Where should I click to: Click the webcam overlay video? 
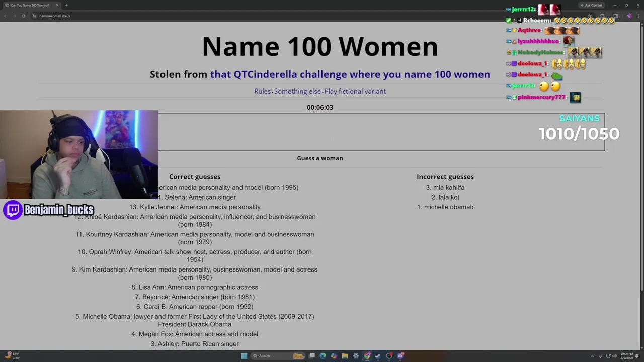(79, 155)
